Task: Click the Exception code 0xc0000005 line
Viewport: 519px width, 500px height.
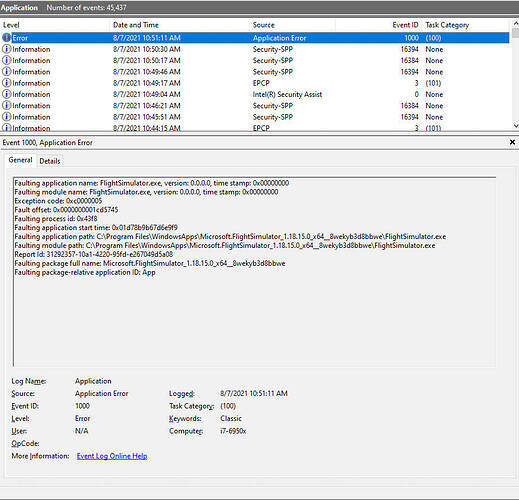Action: [58, 201]
